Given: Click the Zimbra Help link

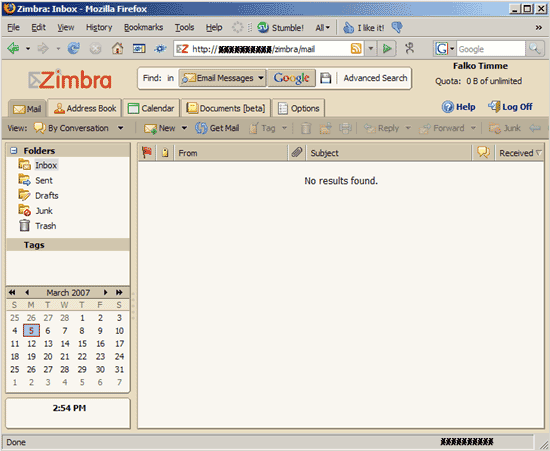Looking at the screenshot, I should pos(458,107).
